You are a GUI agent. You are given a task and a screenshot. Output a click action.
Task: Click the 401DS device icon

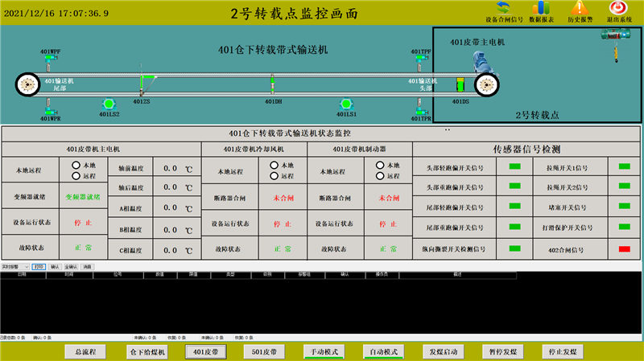[x=460, y=84]
